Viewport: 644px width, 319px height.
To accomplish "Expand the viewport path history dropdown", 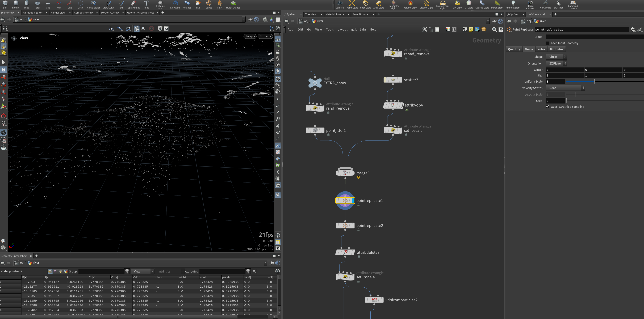I will point(244,19).
